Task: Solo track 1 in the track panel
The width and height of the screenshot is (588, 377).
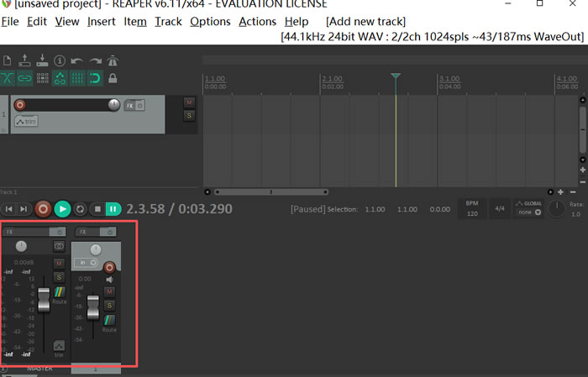Action: click(x=189, y=115)
